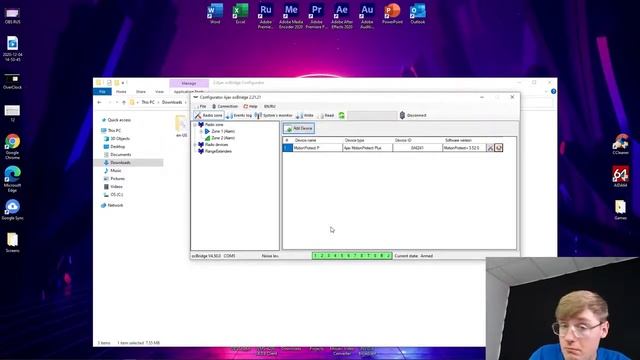This screenshot has height=360, width=640.
Task: Select Zone 2 (Alarm) in the tree
Action: pyautogui.click(x=223, y=138)
